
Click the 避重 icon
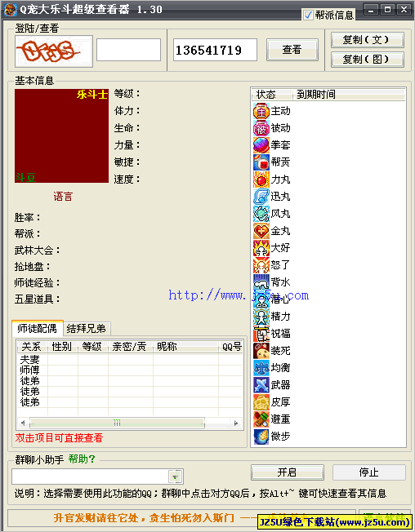(x=261, y=419)
